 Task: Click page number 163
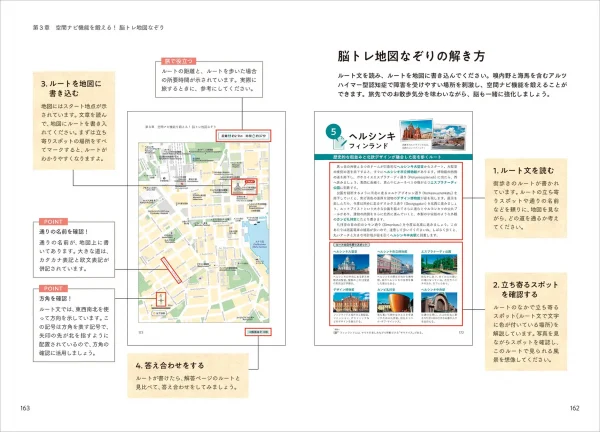[25, 408]
